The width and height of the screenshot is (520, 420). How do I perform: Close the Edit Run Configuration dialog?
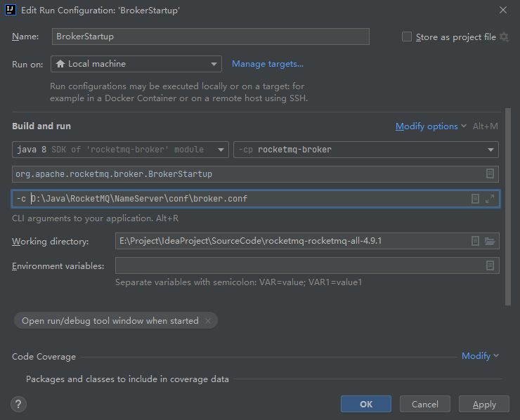click(x=503, y=10)
